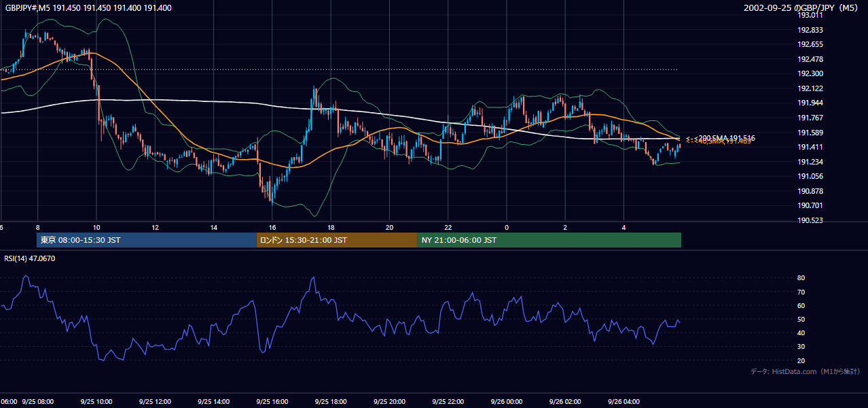Click RSI scale level 40
Image resolution: width=868 pixels, height=408 pixels.
pyautogui.click(x=801, y=333)
